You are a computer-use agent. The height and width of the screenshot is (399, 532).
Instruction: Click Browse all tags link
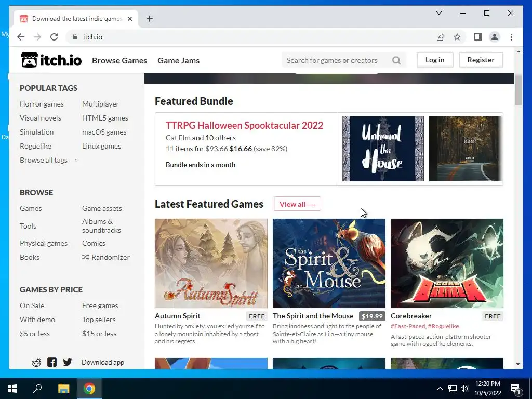[x=48, y=160]
